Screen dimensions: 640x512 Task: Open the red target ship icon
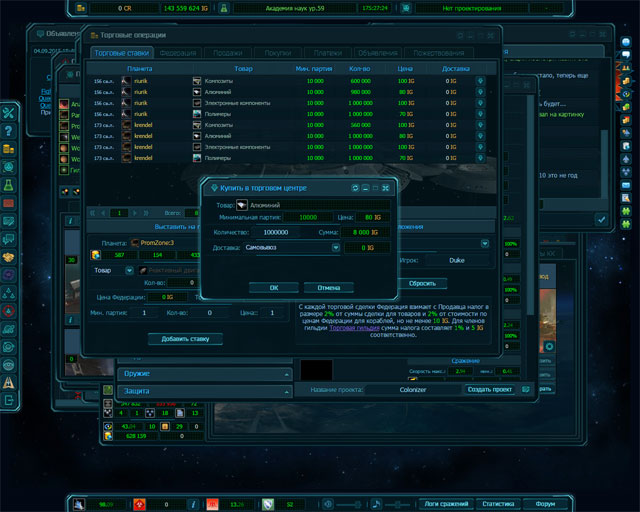click(x=9, y=311)
